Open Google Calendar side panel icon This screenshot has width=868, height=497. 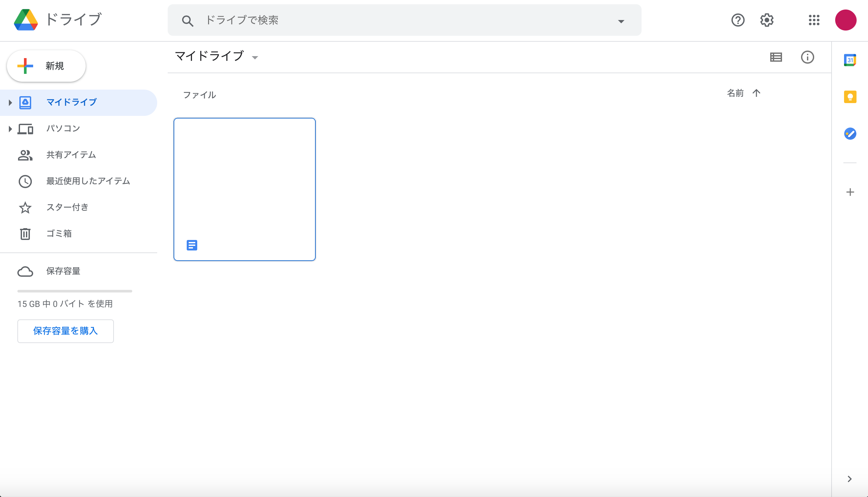coord(850,60)
